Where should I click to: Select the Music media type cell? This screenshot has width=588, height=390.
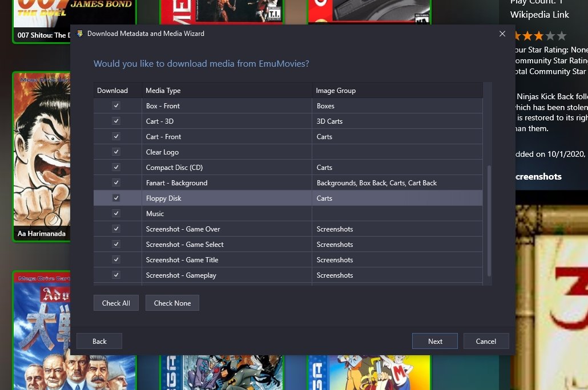(227, 213)
